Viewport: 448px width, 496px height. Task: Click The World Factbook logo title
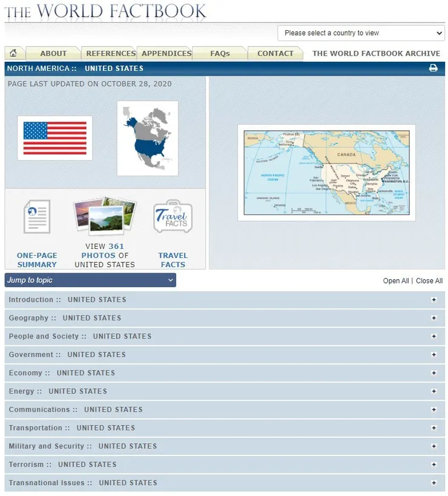[x=105, y=12]
